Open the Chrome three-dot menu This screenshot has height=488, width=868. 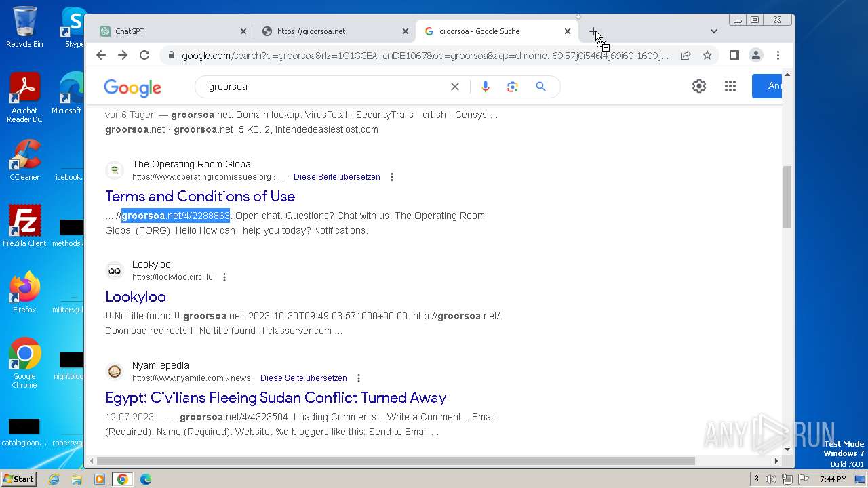(x=778, y=56)
